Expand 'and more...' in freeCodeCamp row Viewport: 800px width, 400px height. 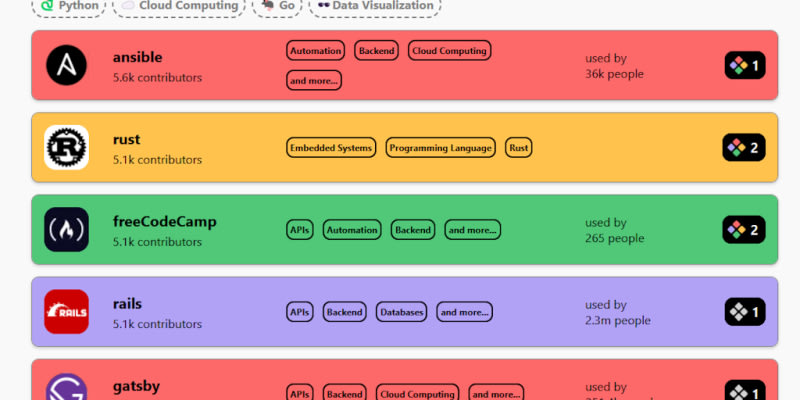[x=472, y=230]
